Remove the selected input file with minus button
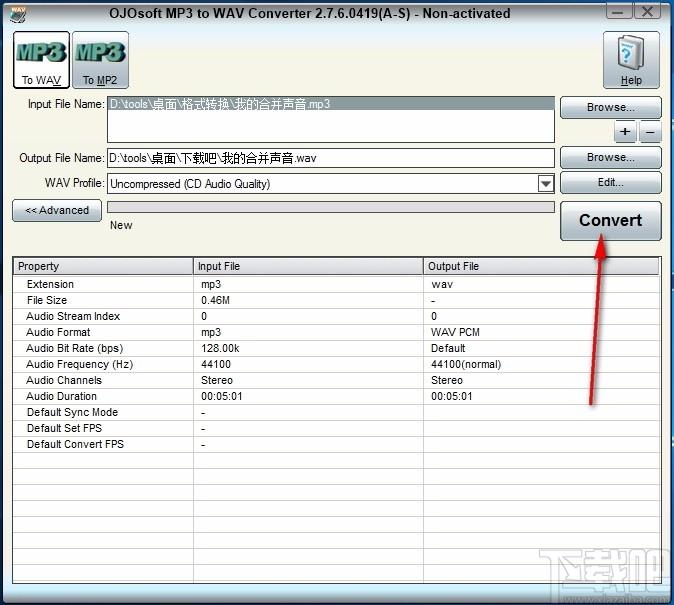674x605 pixels. (650, 132)
